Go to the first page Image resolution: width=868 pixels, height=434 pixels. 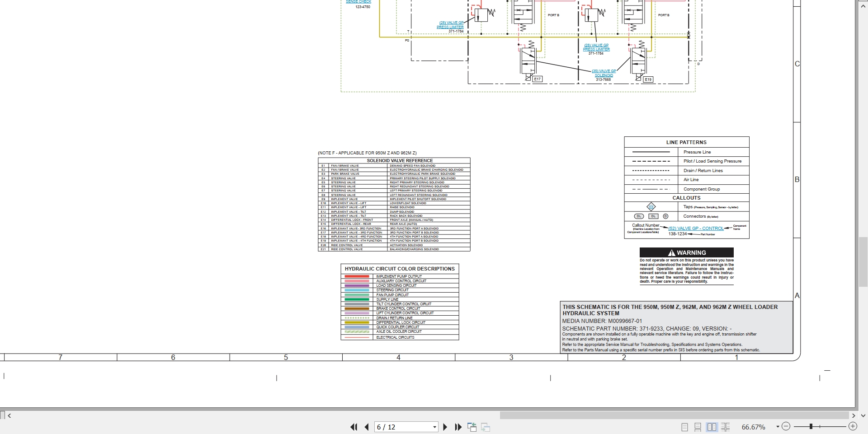pyautogui.click(x=354, y=427)
